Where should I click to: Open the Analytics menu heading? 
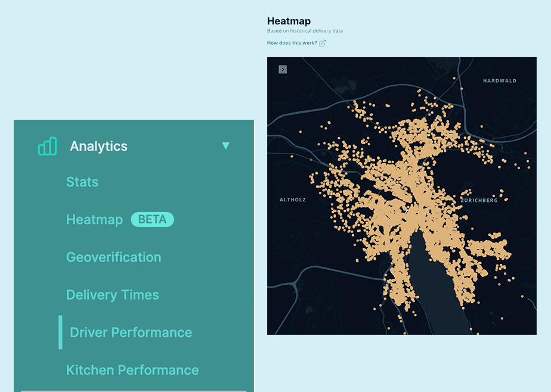point(98,147)
